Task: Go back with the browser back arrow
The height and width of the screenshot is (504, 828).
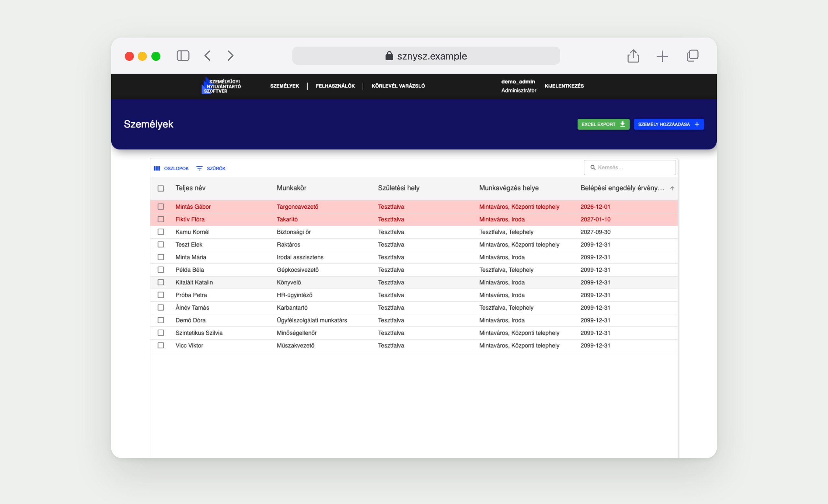Action: [x=208, y=56]
